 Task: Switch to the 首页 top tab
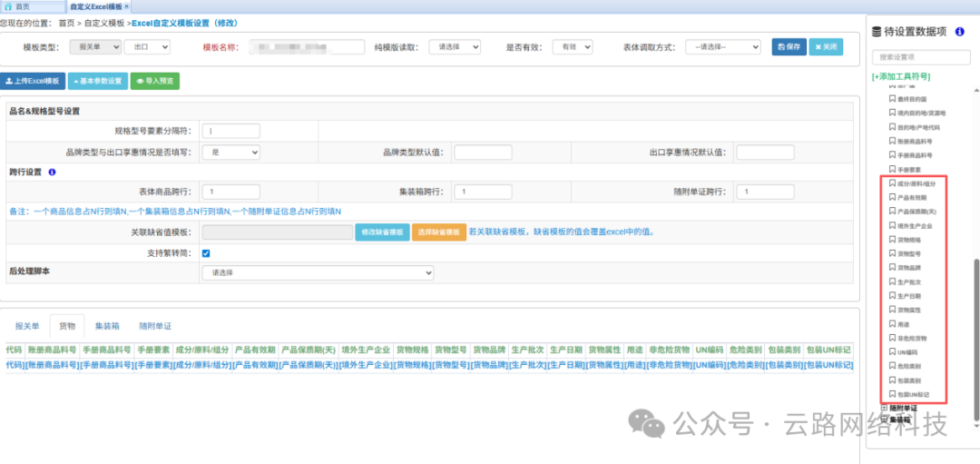33,6
